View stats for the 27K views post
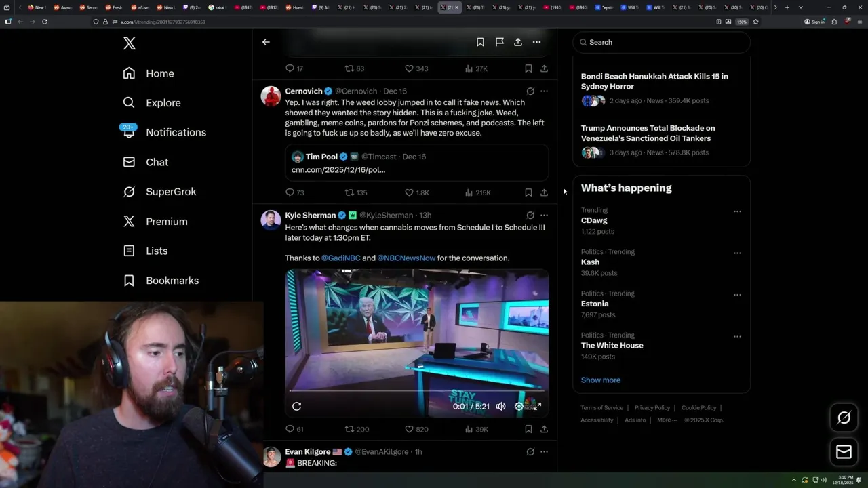Viewport: 868px width, 488px height. [x=476, y=68]
